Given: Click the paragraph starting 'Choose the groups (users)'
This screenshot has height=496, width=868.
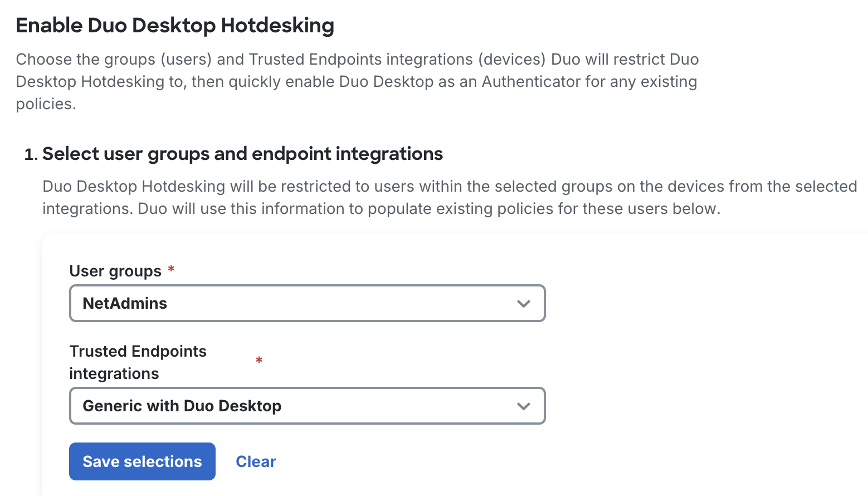Looking at the screenshot, I should [x=357, y=81].
